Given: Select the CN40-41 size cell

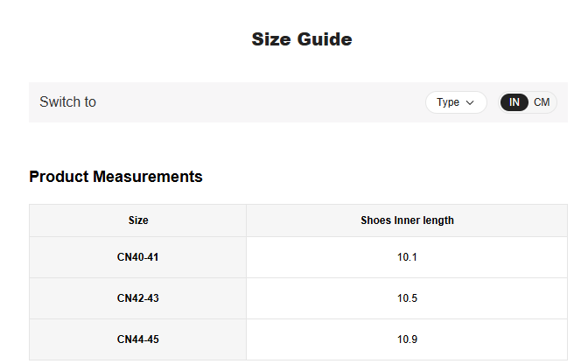Looking at the screenshot, I should click(138, 257).
